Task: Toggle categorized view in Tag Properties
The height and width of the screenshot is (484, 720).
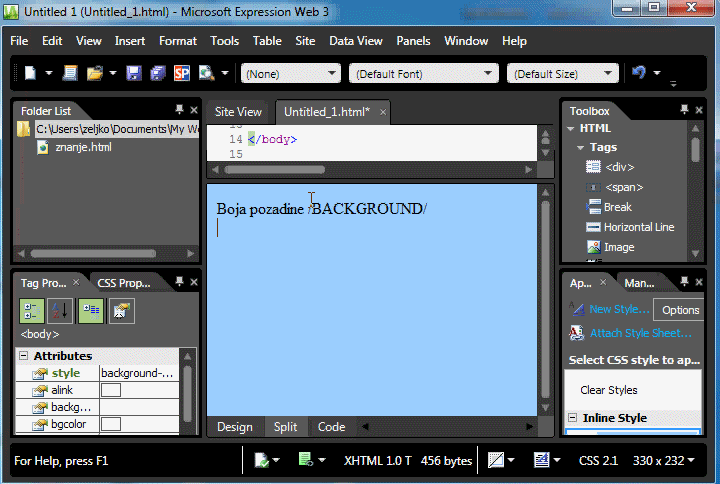Action: point(31,311)
